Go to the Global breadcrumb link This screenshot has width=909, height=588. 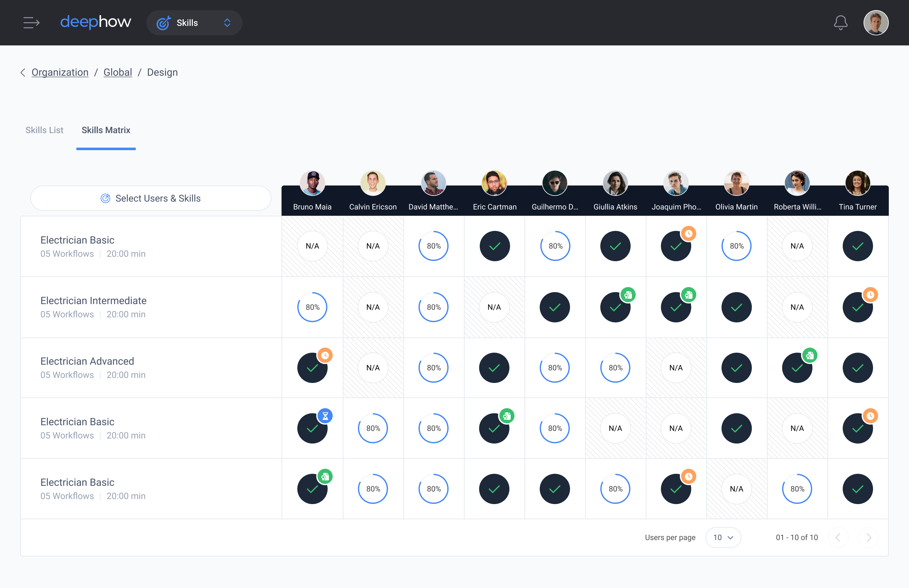(x=118, y=72)
